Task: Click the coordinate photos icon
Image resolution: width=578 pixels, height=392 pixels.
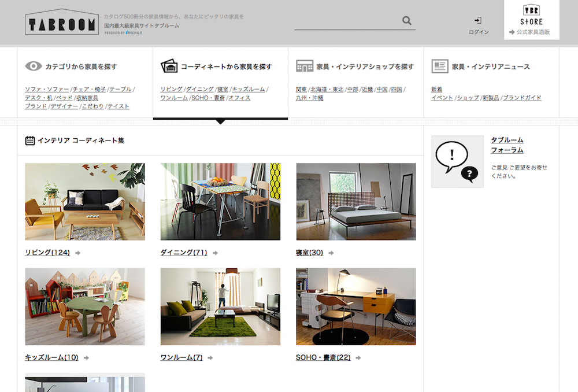Action: pyautogui.click(x=169, y=66)
